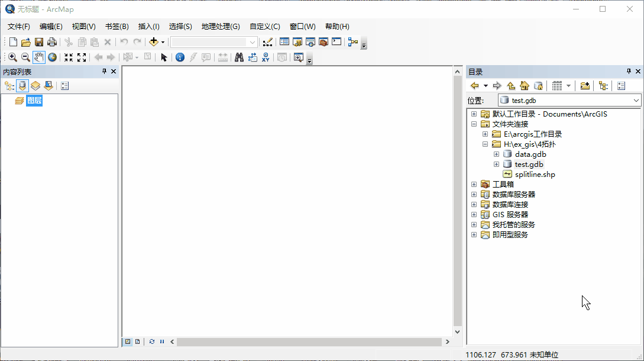Toggle Pause Drawing at the map bottom
This screenshot has width=644, height=361.
coord(162,341)
